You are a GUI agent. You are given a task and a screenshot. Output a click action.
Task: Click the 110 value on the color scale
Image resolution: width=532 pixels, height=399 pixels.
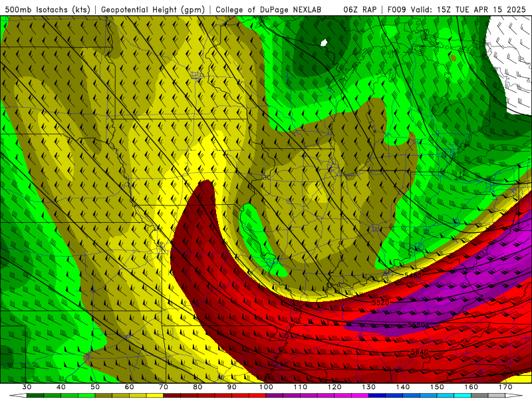301,387
